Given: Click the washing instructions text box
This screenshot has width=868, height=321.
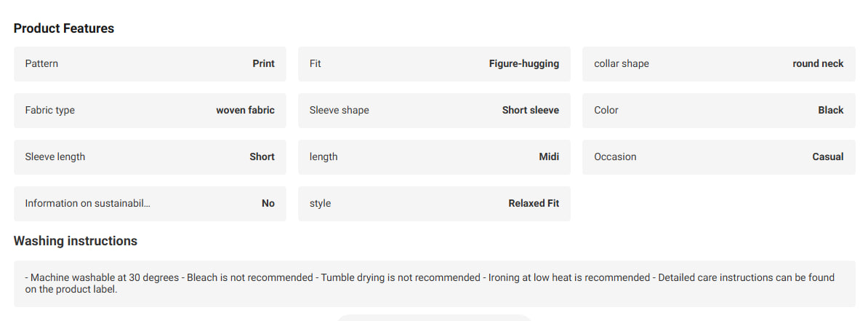Looking at the screenshot, I should tap(435, 283).
